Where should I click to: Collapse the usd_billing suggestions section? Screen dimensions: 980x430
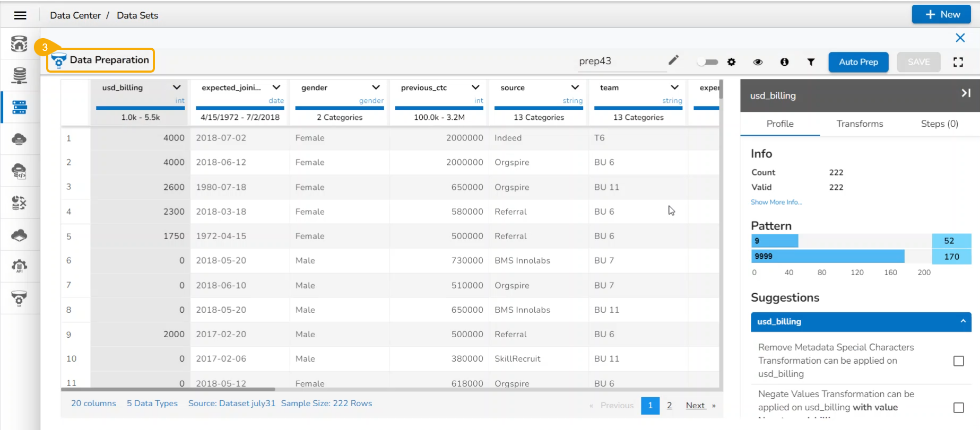pos(962,321)
